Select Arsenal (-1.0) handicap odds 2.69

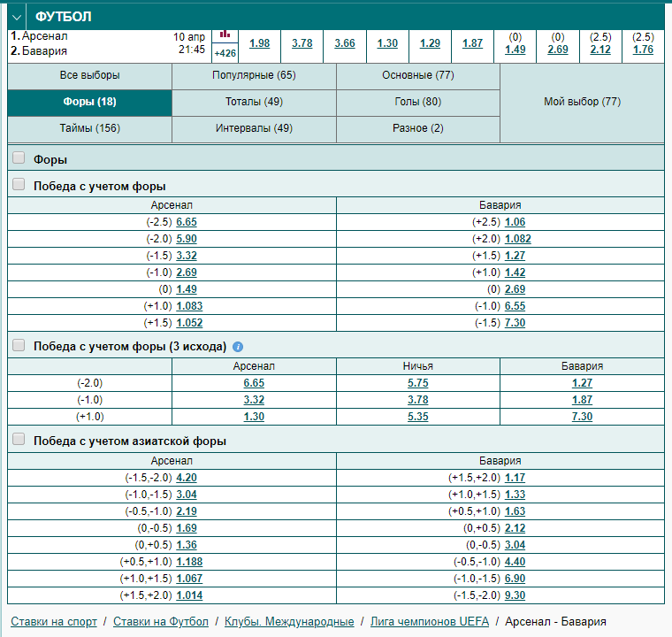point(187,272)
